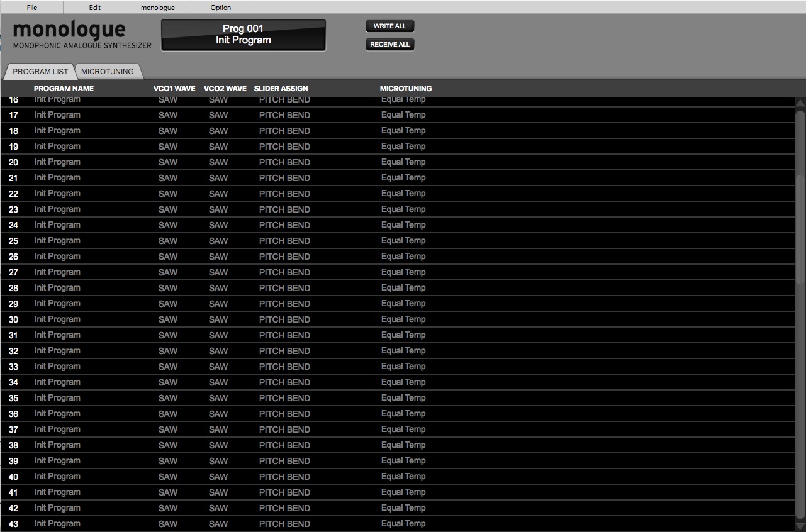Click Equal Temp in row 28
The width and height of the screenshot is (806, 532).
click(x=403, y=288)
